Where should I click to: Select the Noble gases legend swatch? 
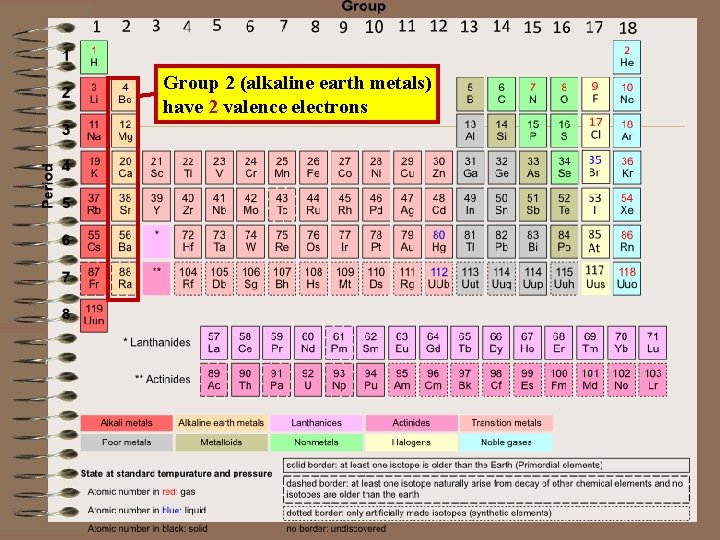pyautogui.click(x=506, y=443)
